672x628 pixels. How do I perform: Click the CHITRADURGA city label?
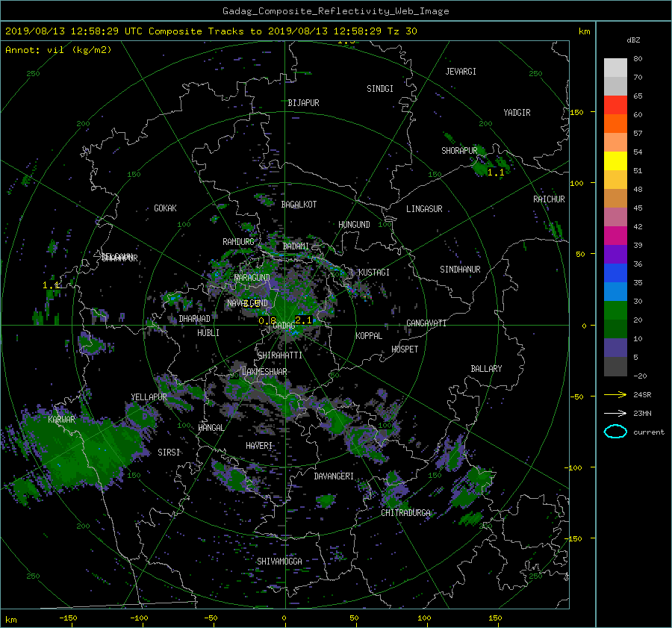(x=406, y=513)
